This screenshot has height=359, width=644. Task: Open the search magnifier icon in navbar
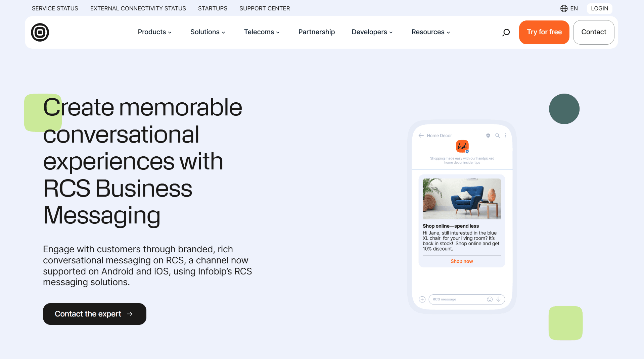click(506, 32)
